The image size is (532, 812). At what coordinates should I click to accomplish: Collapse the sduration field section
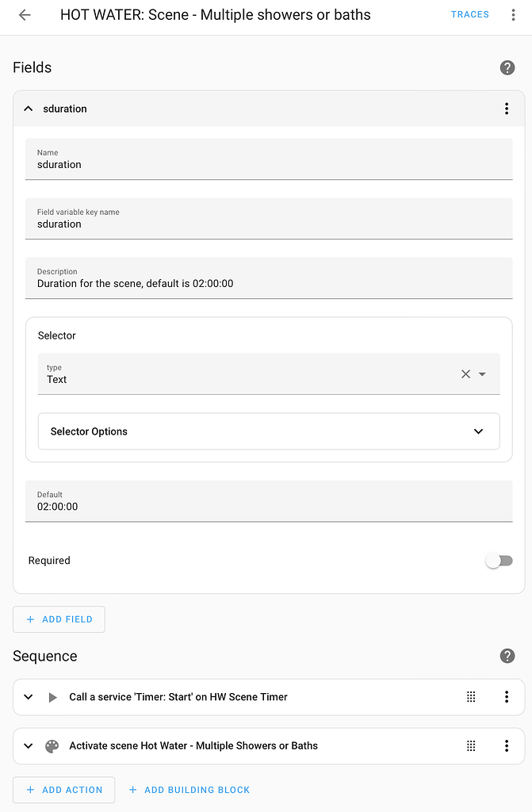tap(29, 109)
